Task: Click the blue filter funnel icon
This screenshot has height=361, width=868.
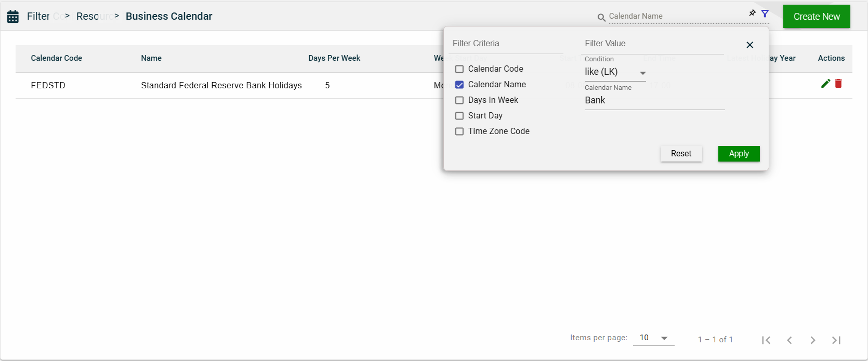Action: click(x=765, y=14)
